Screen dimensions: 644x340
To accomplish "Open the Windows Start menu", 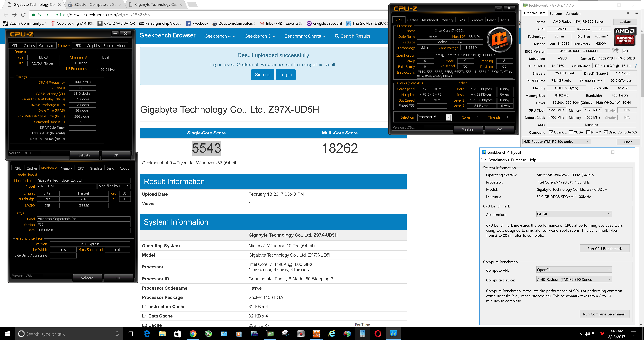I will (8, 334).
